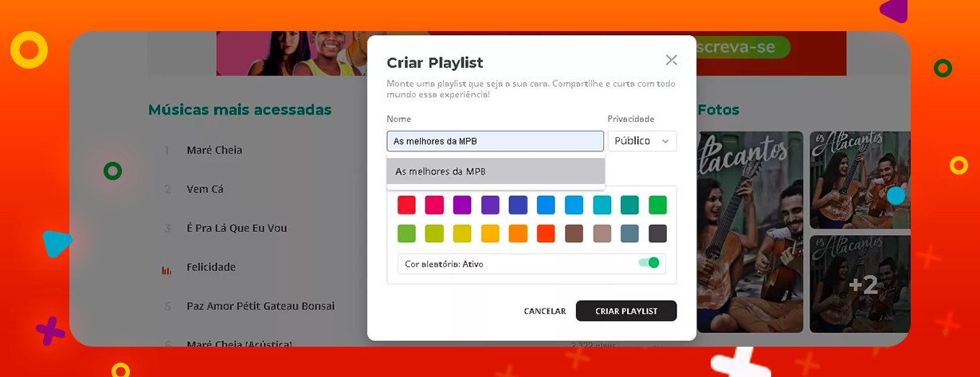Image resolution: width=980 pixels, height=377 pixels.
Task: Play the song É Pra Lá Que Eu Vou
Action: tap(237, 228)
